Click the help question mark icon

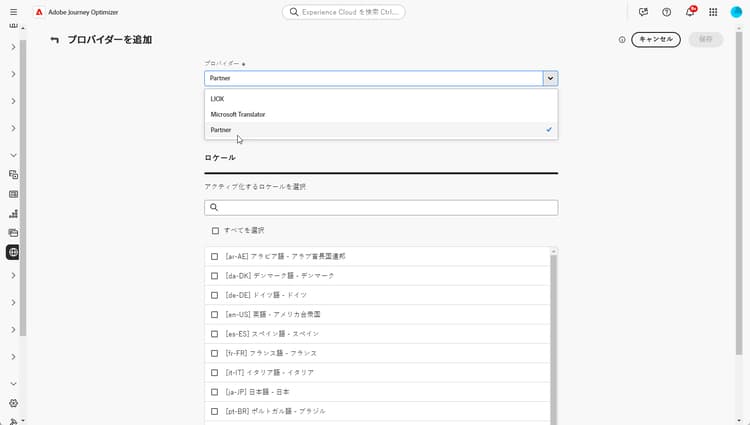tap(667, 12)
